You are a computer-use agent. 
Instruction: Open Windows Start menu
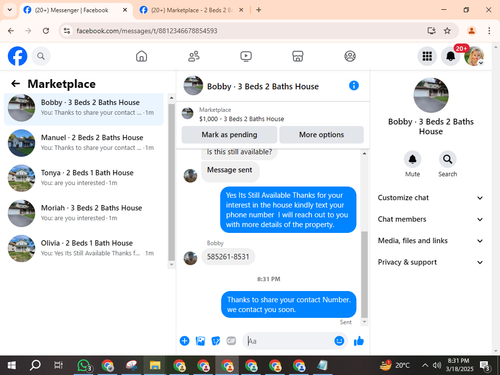[x=12, y=365]
